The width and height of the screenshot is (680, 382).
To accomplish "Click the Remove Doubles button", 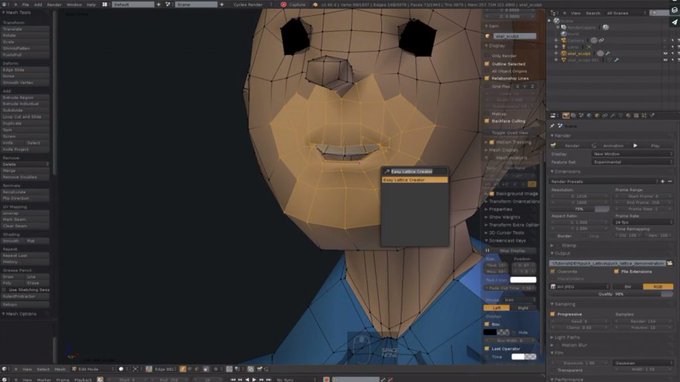I will (x=25, y=177).
